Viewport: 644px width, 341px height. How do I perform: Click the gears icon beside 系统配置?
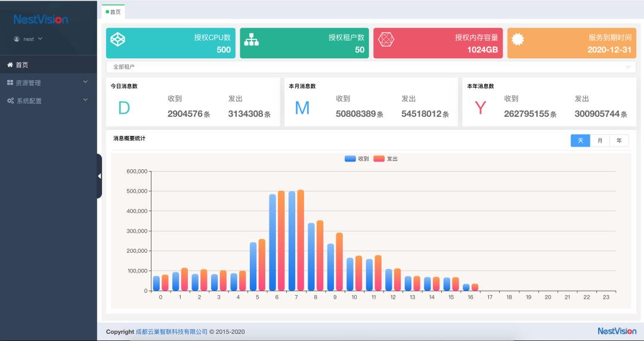point(11,101)
